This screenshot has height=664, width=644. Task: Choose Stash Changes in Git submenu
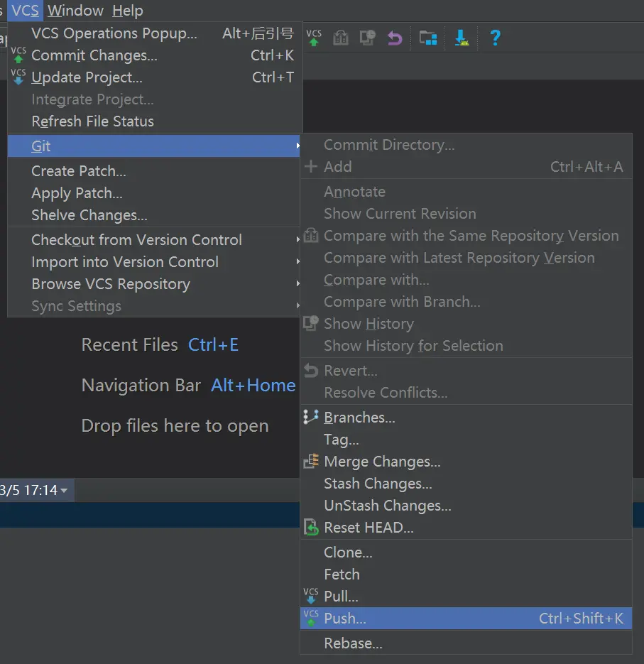(466, 483)
